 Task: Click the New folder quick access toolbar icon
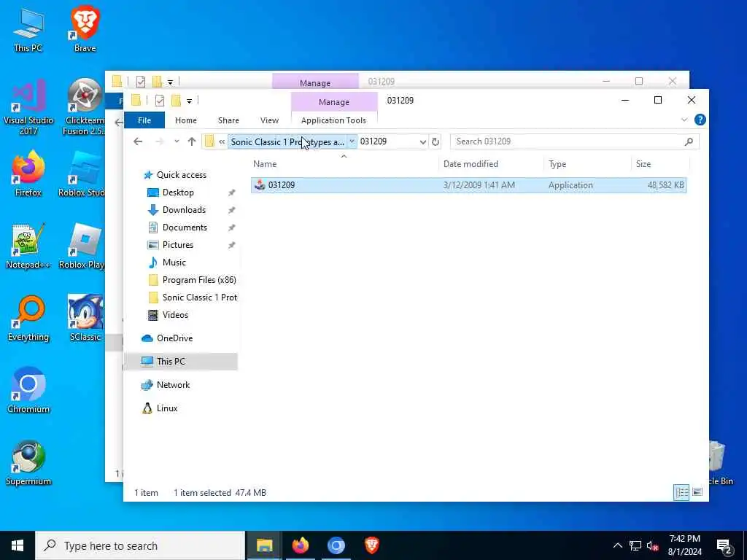click(x=177, y=101)
